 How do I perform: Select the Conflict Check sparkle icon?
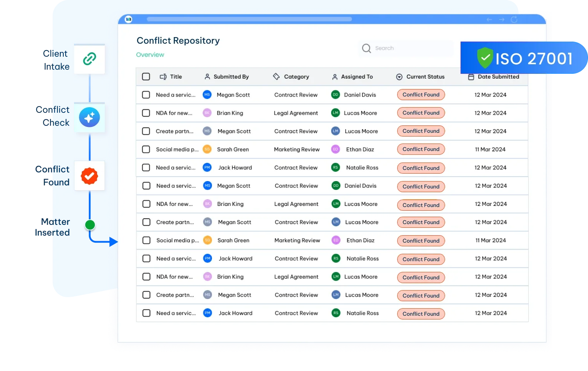point(89,117)
